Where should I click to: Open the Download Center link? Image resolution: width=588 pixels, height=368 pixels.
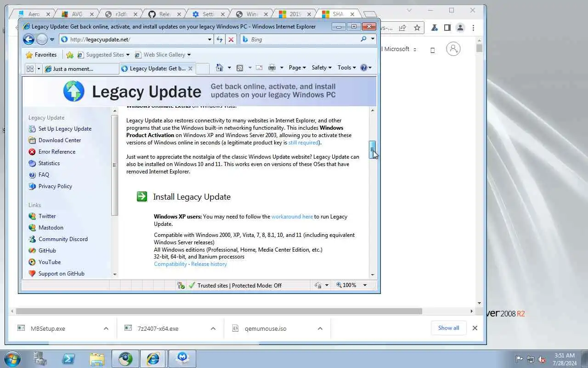[60, 140]
